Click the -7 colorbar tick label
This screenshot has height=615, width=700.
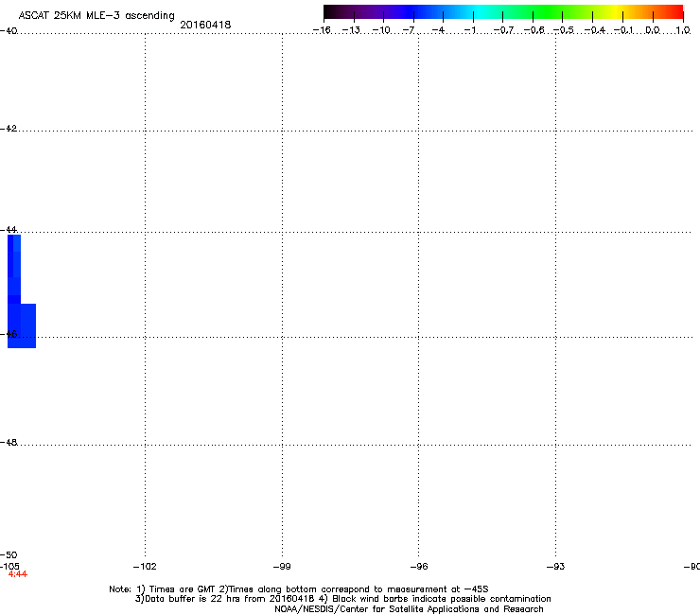tap(409, 30)
